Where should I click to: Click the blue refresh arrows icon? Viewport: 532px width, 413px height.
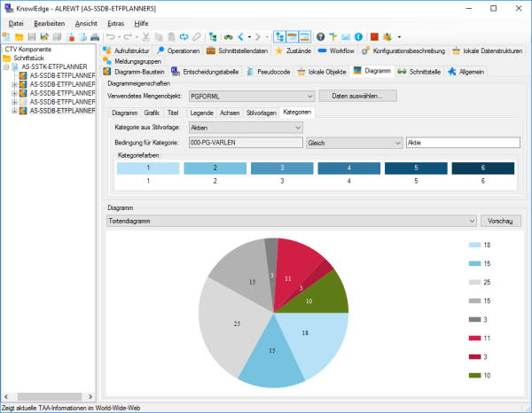click(x=184, y=36)
